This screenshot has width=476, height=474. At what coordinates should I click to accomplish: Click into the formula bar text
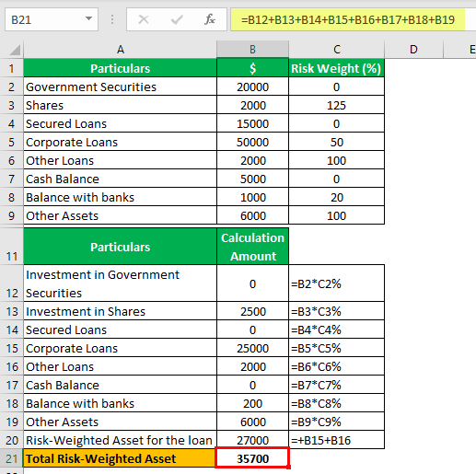pos(348,19)
